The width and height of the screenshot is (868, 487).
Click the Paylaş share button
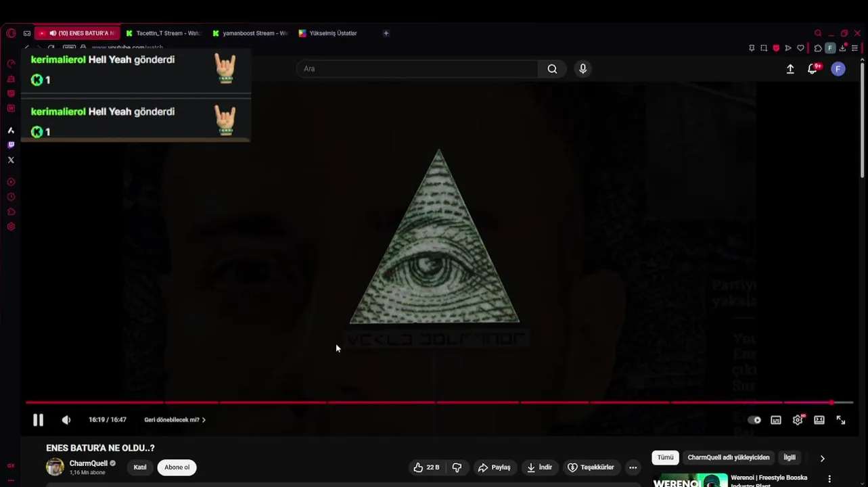(x=495, y=467)
